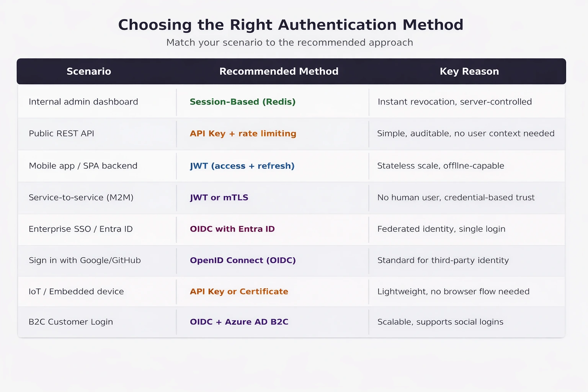The height and width of the screenshot is (392, 588).
Task: Click 'Stateless scale, offline-capable' reason
Action: click(x=441, y=166)
